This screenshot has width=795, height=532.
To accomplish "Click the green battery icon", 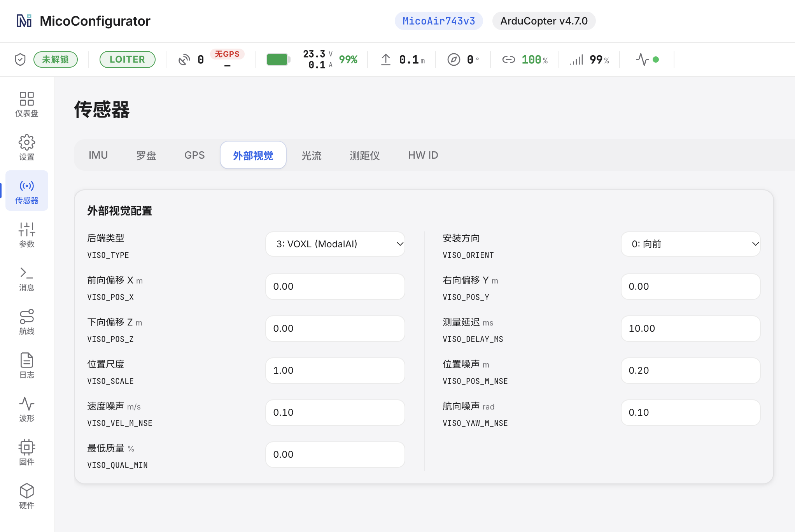I will pos(278,59).
